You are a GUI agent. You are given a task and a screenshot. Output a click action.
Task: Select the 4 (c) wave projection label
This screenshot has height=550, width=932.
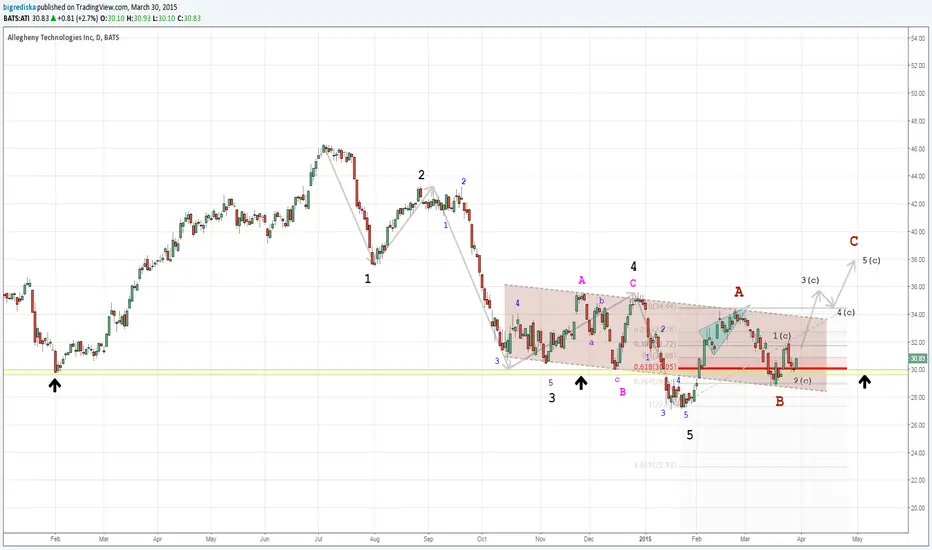pyautogui.click(x=846, y=312)
